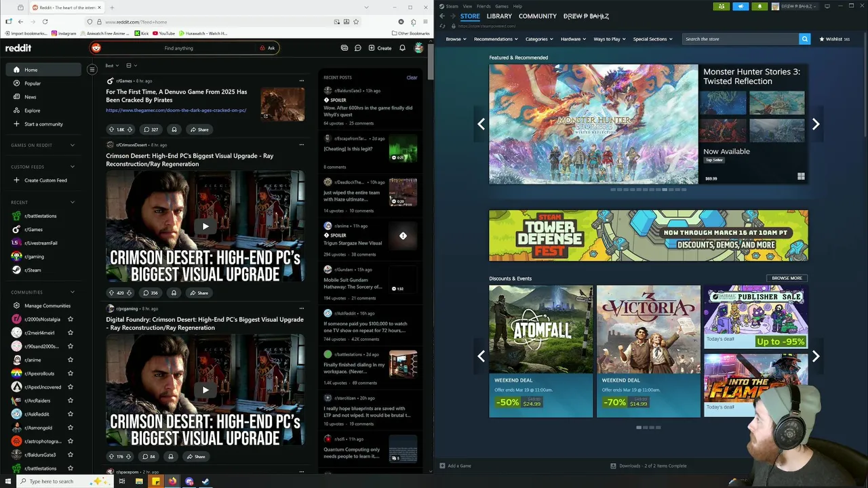Viewport: 868px width, 488px height.
Task: Toggle star for r/ApexUncovered
Action: pyautogui.click(x=71, y=387)
